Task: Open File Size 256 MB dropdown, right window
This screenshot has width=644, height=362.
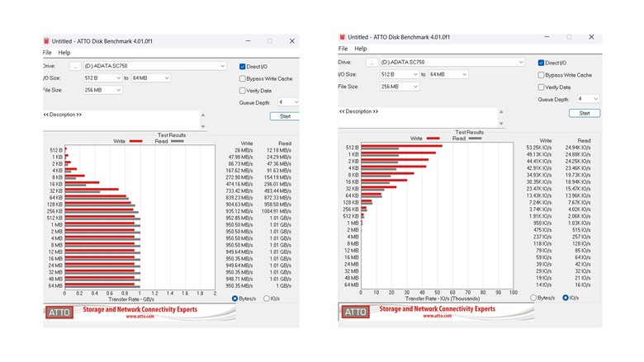Action: click(x=400, y=87)
